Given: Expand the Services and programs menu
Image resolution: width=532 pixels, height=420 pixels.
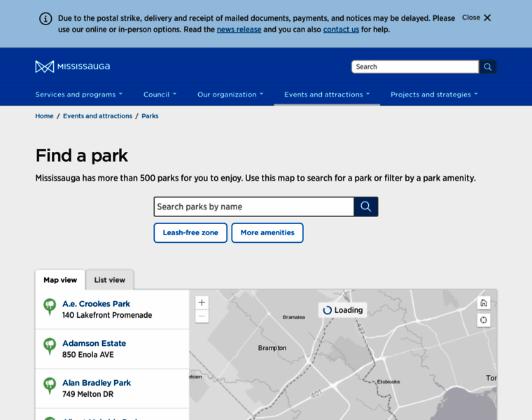Looking at the screenshot, I should (78, 94).
